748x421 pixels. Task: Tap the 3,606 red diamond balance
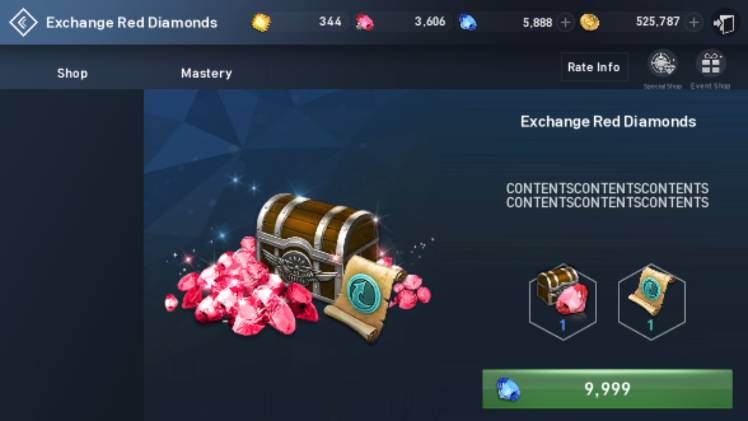point(430,22)
